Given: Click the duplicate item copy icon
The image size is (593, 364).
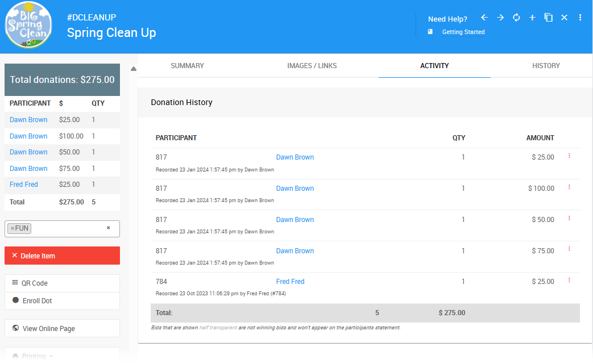Looking at the screenshot, I should tap(548, 18).
